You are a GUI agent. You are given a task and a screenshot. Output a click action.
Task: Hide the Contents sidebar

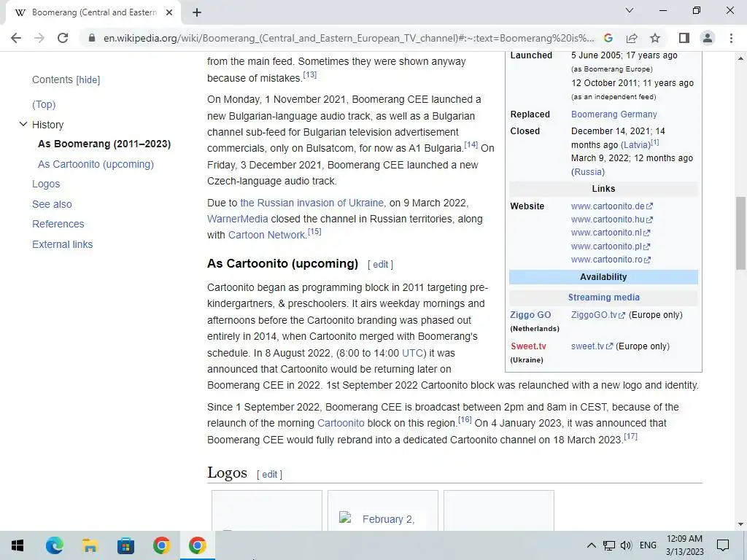click(88, 80)
